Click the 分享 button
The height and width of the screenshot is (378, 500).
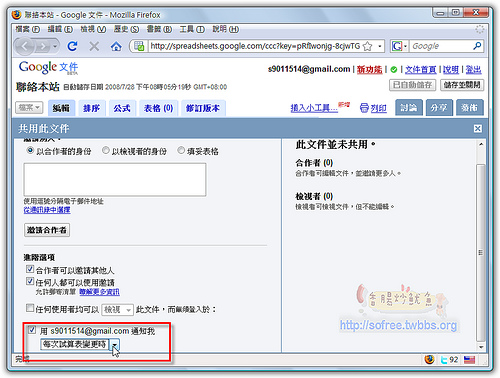pos(439,108)
